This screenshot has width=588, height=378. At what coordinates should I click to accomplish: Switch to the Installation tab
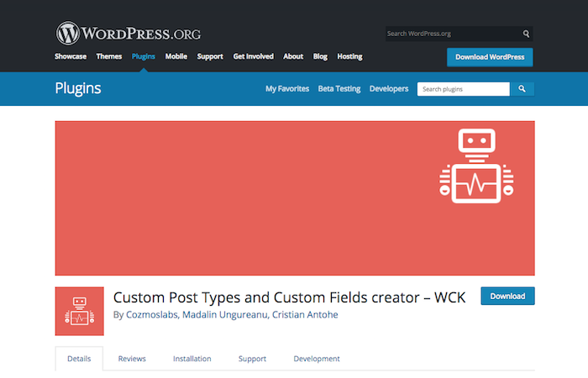point(192,359)
